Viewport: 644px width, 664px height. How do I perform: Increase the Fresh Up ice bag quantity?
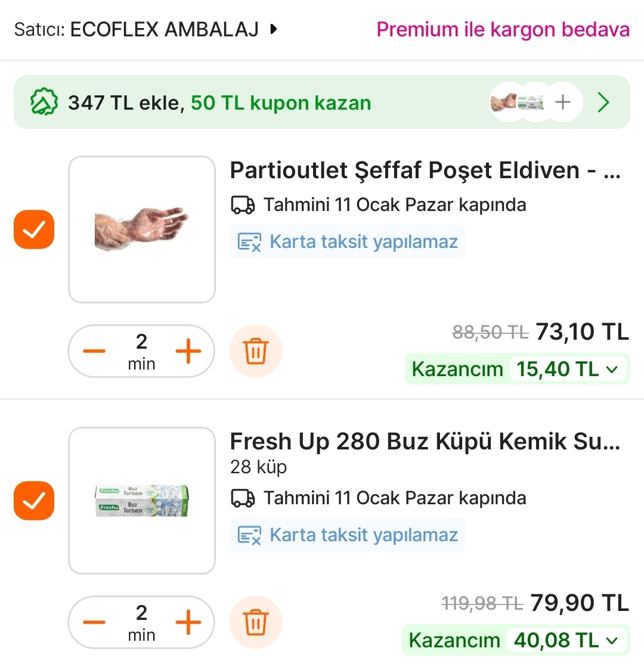tap(188, 623)
